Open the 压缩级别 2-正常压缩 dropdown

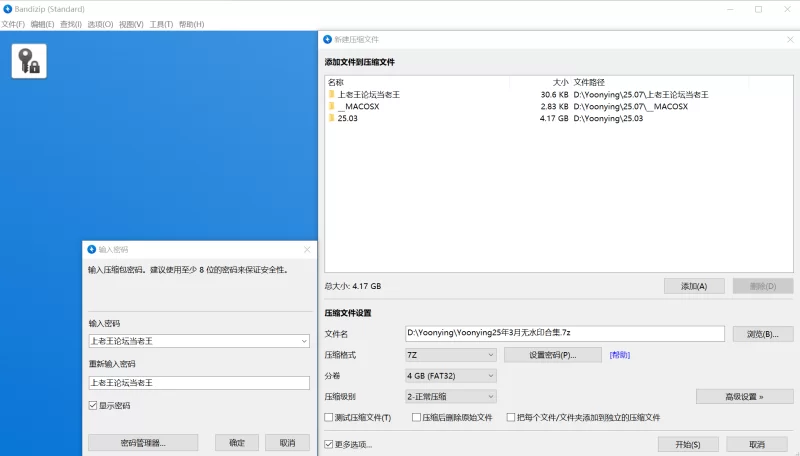click(x=451, y=396)
